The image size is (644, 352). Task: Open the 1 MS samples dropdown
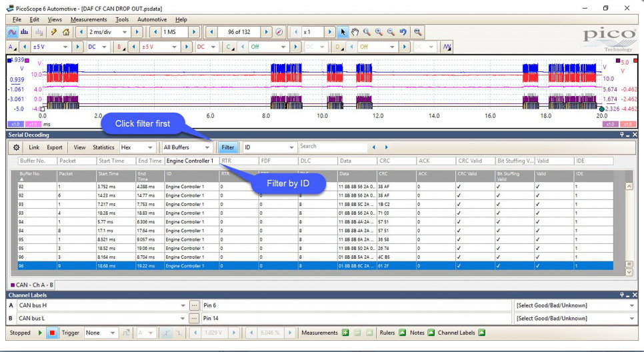pyautogui.click(x=175, y=32)
